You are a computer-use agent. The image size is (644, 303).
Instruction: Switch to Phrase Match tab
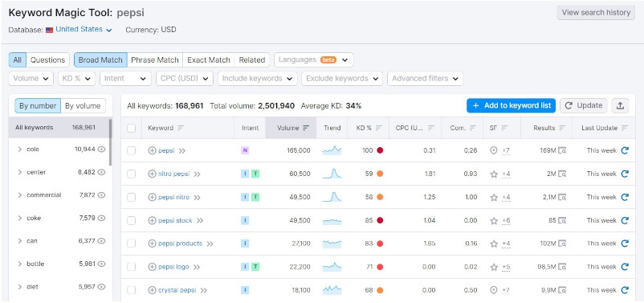pyautogui.click(x=155, y=60)
